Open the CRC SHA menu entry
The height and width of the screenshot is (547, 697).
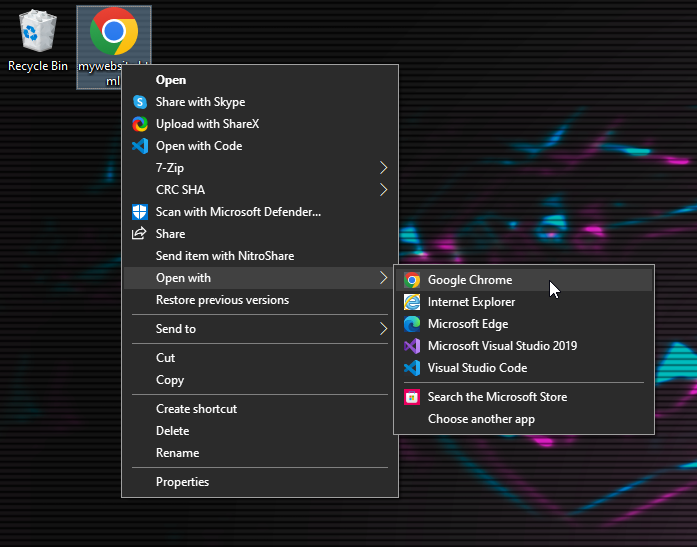click(x=260, y=190)
